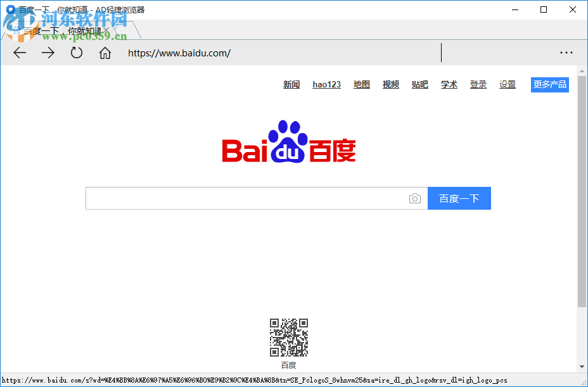This screenshot has height=387, width=588.
Task: Open image search via the camera icon
Action: (x=415, y=198)
